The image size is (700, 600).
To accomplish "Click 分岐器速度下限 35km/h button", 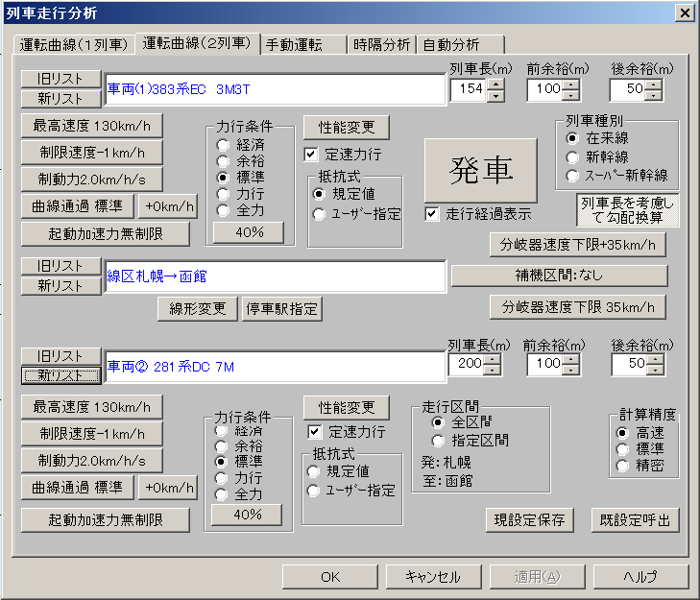I will tap(578, 306).
